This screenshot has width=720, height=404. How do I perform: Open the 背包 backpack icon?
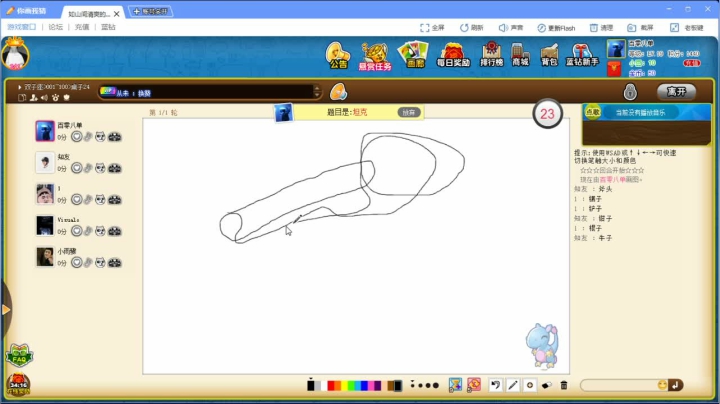(549, 55)
